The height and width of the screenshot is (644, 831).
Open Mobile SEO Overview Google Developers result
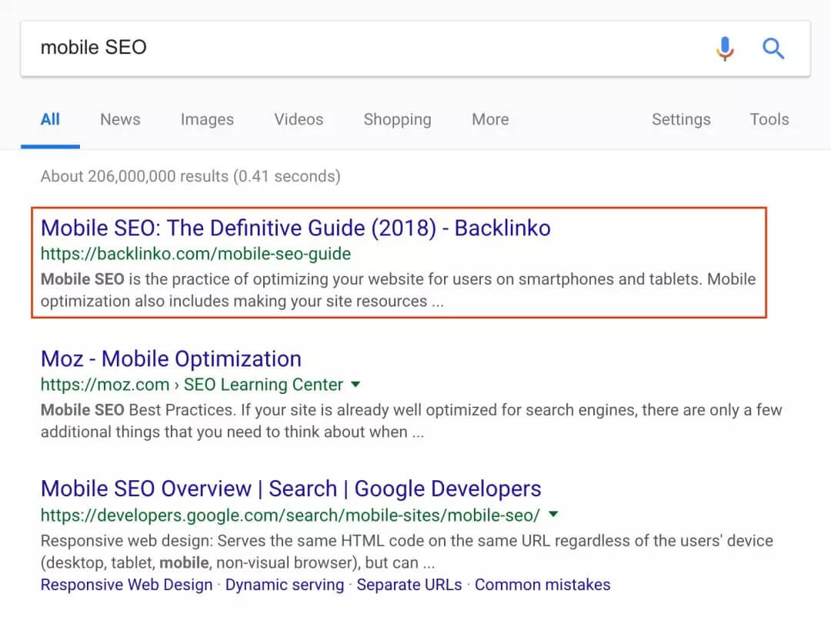click(291, 489)
